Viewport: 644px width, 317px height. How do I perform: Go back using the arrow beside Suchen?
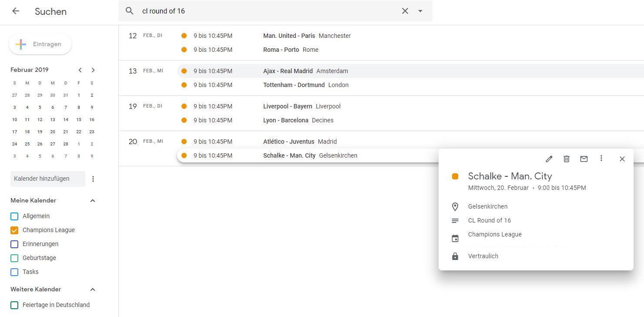(16, 11)
